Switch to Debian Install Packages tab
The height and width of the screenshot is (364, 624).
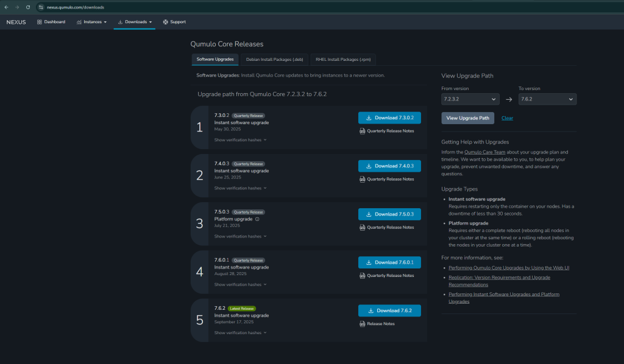274,59
